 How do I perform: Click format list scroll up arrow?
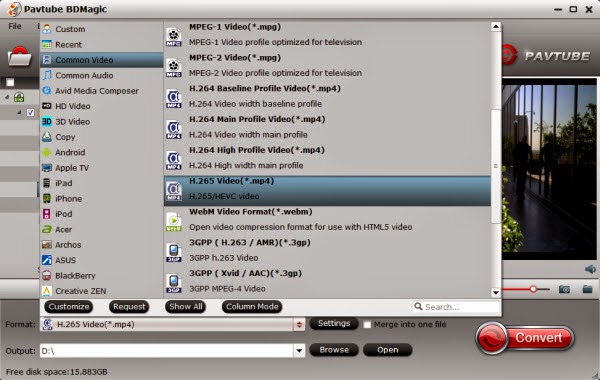point(496,27)
